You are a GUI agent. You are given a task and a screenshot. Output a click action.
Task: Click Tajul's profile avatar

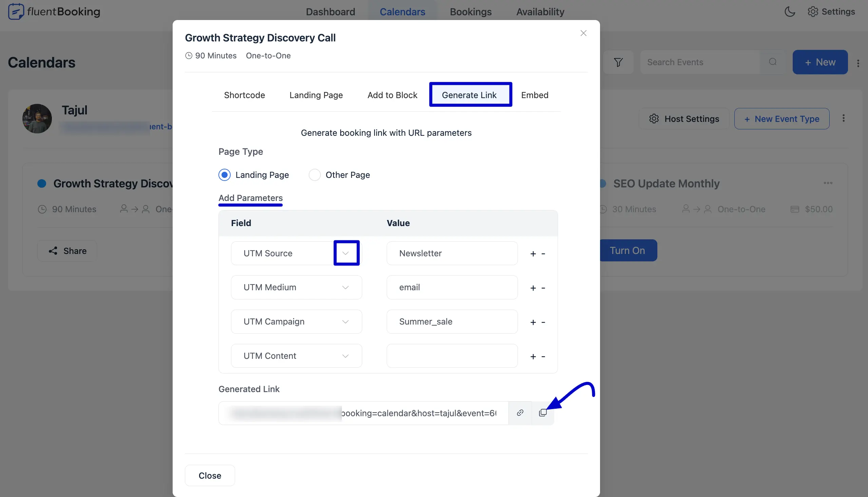(x=37, y=118)
